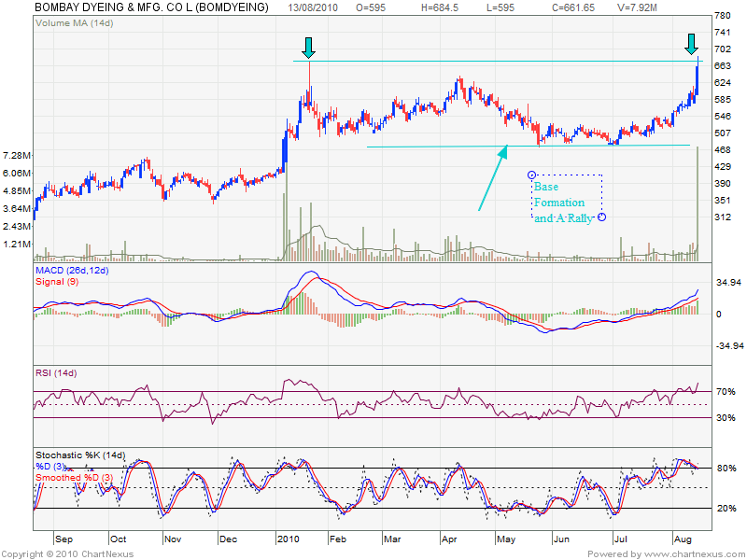Click the BOMBAY DYEING chart title

(151, 7)
